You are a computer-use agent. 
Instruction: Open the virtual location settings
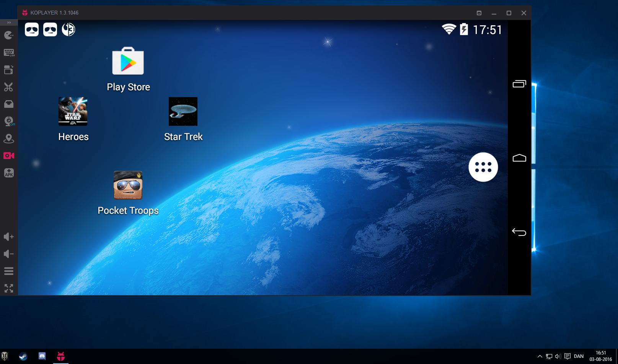click(8, 138)
